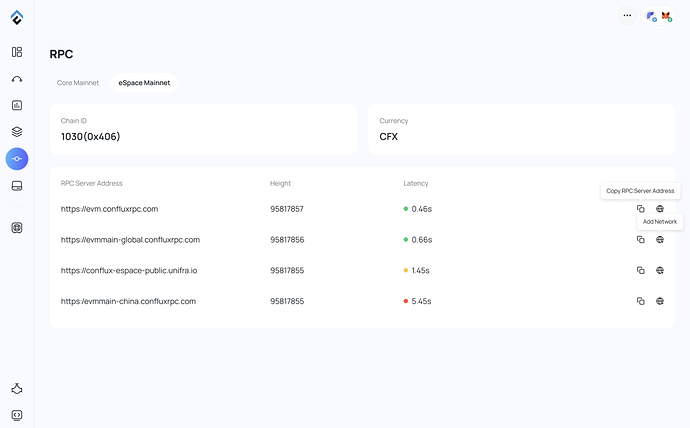Add network for evm.confluxrpc.com

(660, 209)
